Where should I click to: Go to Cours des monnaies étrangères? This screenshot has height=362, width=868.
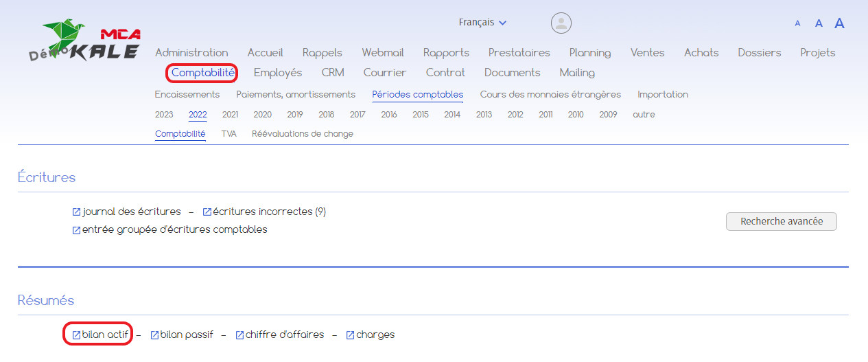coord(550,94)
